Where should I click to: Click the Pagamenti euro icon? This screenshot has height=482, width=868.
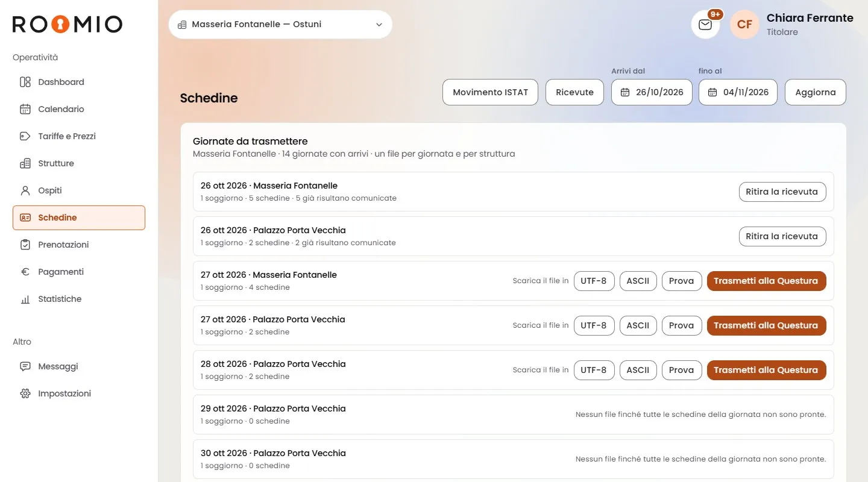pos(25,272)
